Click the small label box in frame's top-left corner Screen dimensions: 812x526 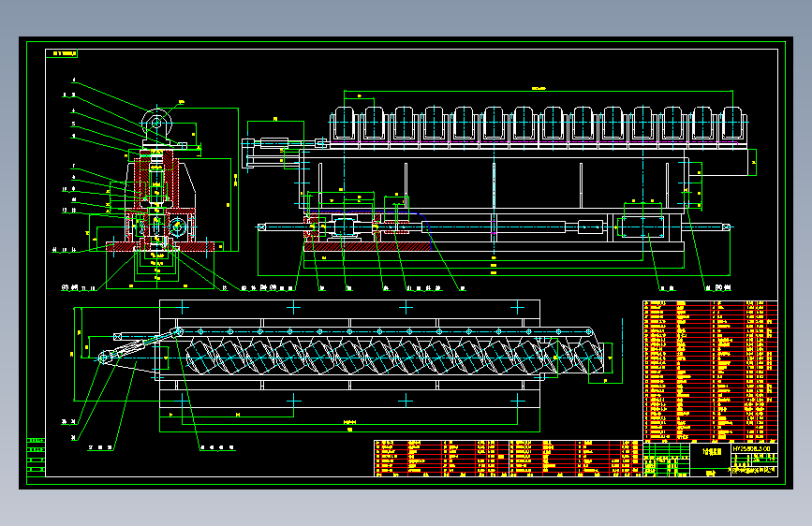tap(62, 53)
